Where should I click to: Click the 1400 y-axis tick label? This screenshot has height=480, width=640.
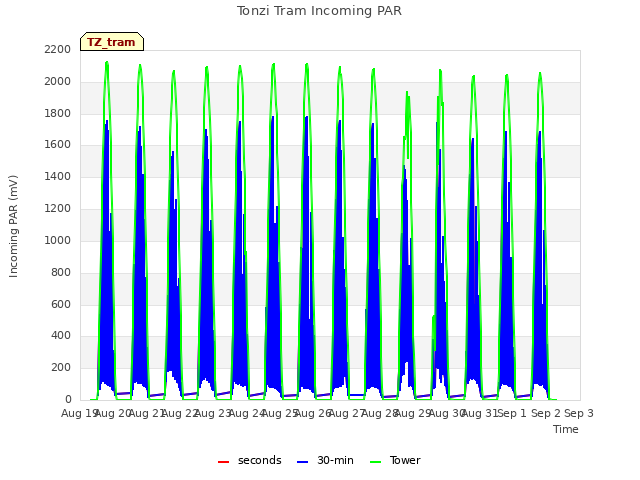tap(58, 176)
